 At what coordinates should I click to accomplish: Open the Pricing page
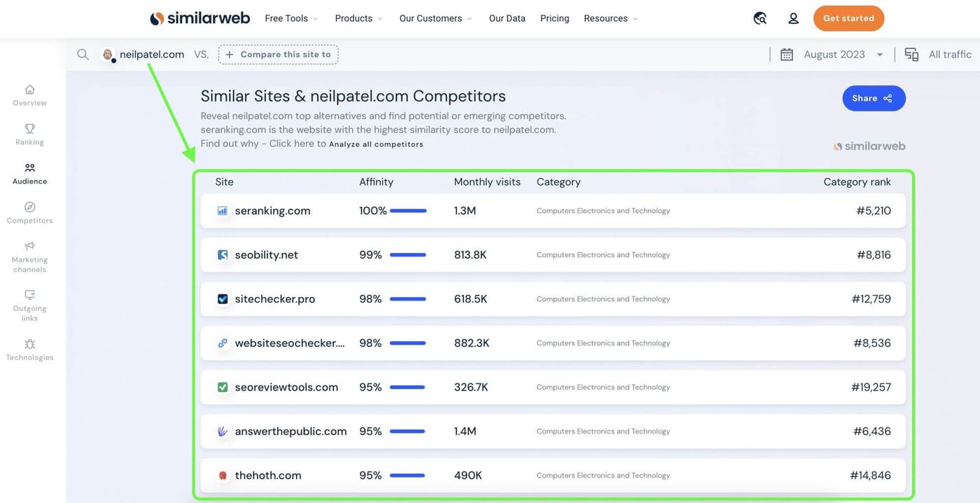tap(554, 18)
